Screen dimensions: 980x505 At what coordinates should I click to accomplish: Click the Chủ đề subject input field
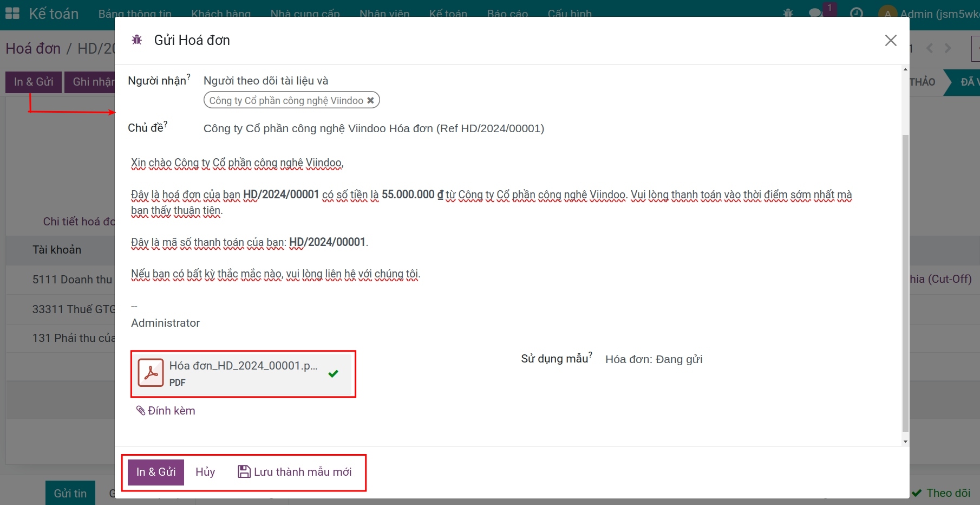coord(374,128)
